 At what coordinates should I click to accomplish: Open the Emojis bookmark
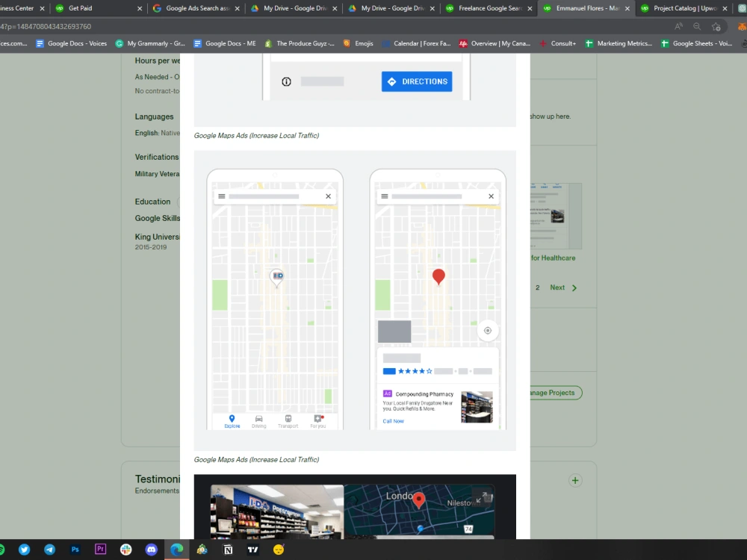tap(359, 43)
